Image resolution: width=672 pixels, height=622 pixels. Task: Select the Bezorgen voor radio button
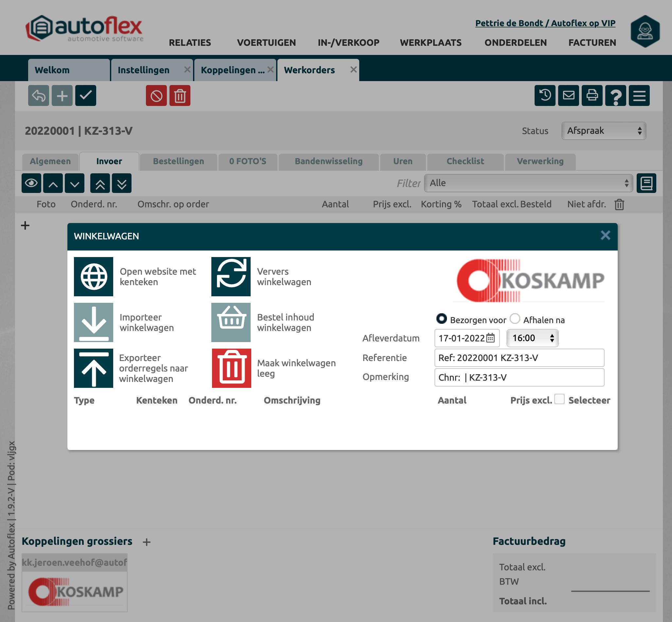click(x=441, y=319)
